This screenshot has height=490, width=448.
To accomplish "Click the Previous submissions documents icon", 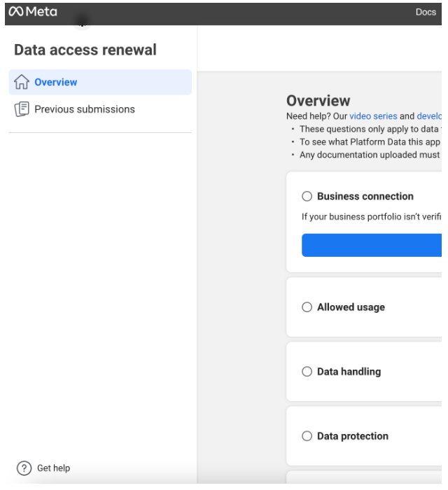I will 22,109.
